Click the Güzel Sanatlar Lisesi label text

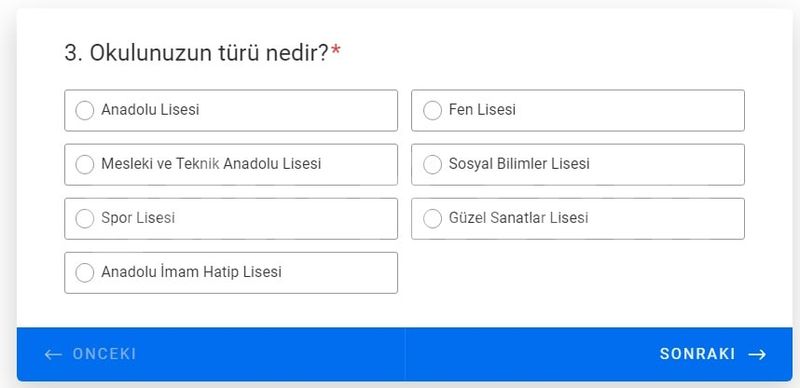tap(518, 218)
